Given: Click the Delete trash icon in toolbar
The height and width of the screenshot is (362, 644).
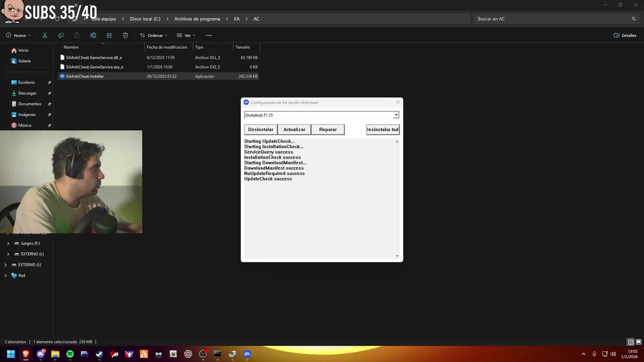Looking at the screenshot, I should (x=125, y=35).
